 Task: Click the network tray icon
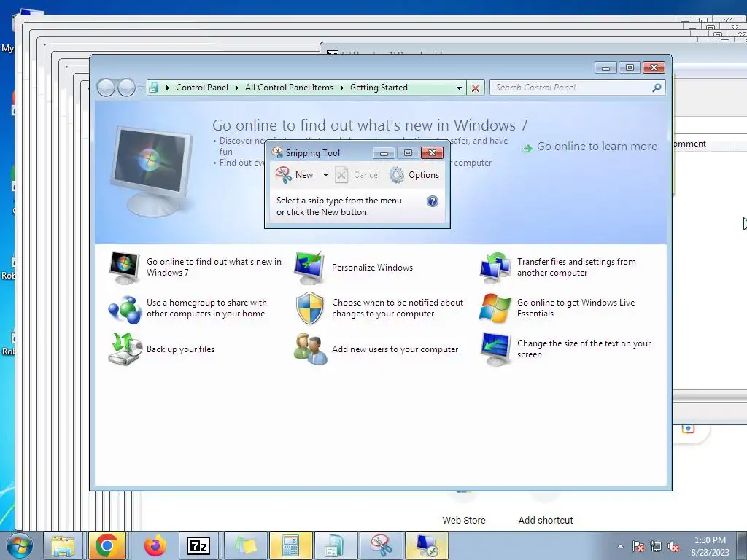[656, 547]
